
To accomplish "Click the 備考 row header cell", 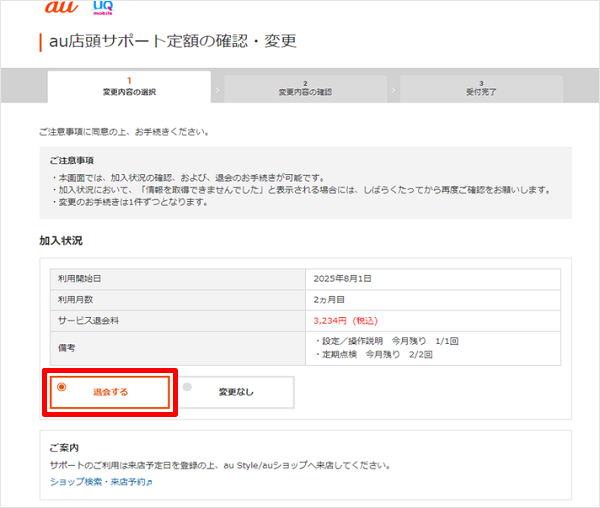I will 177,347.
